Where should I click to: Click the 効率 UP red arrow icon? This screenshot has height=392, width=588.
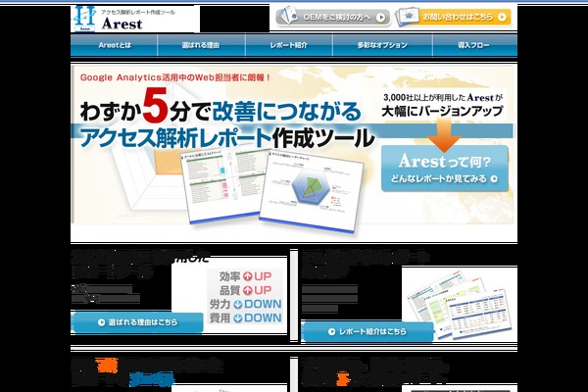pos(248,276)
